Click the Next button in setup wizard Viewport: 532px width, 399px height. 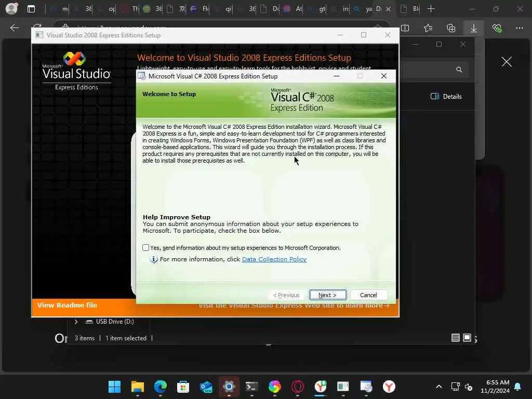[328, 295]
